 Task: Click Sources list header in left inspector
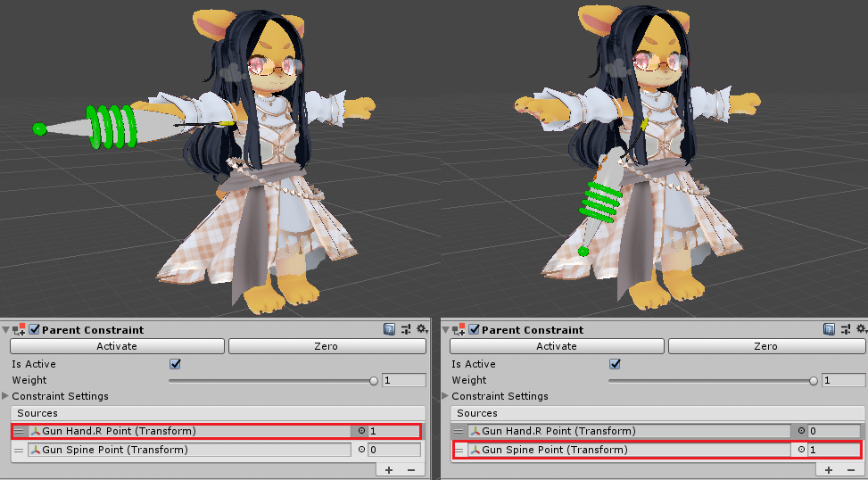click(218, 413)
